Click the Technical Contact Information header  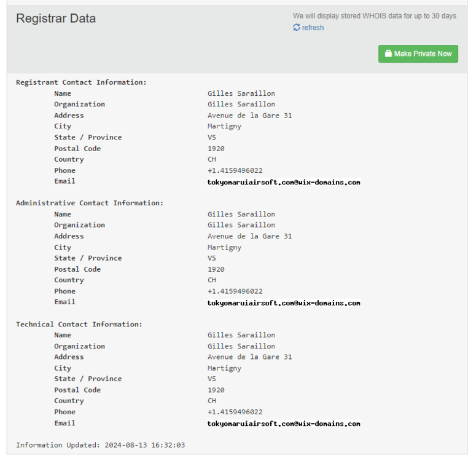pyautogui.click(x=79, y=324)
